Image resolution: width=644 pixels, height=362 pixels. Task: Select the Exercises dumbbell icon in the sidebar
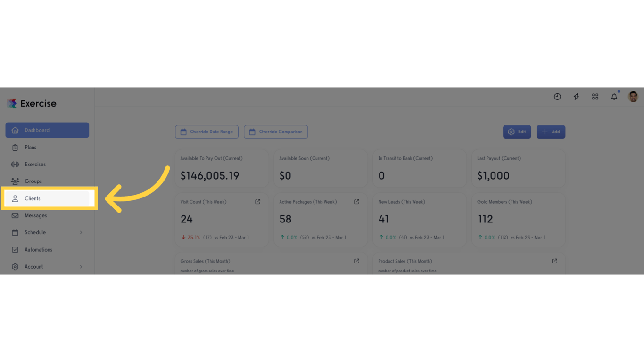(x=16, y=164)
